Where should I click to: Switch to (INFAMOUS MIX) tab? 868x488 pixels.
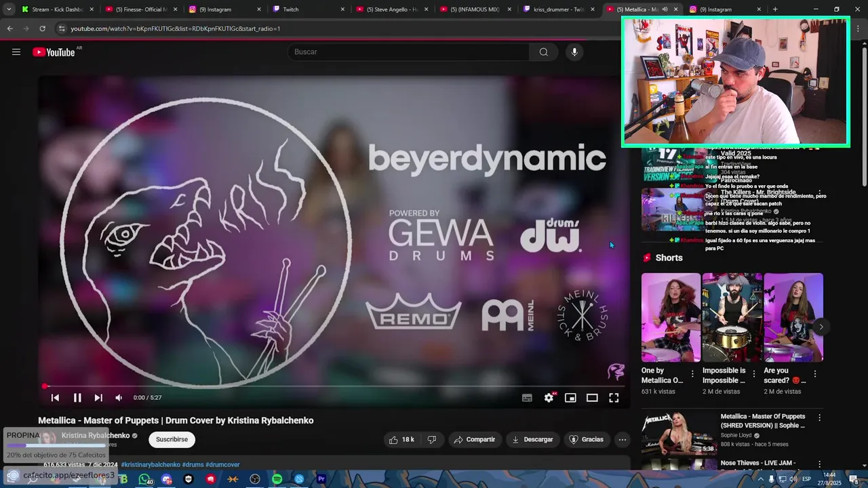pyautogui.click(x=475, y=9)
